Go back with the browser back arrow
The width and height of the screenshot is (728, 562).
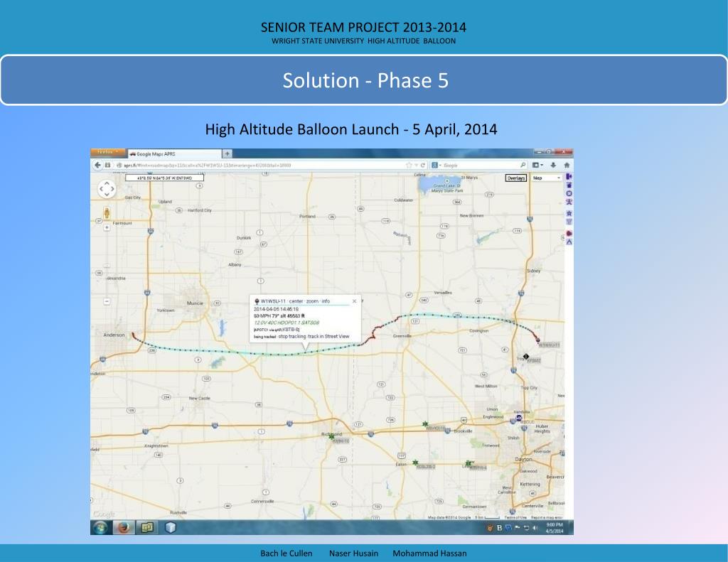click(97, 166)
